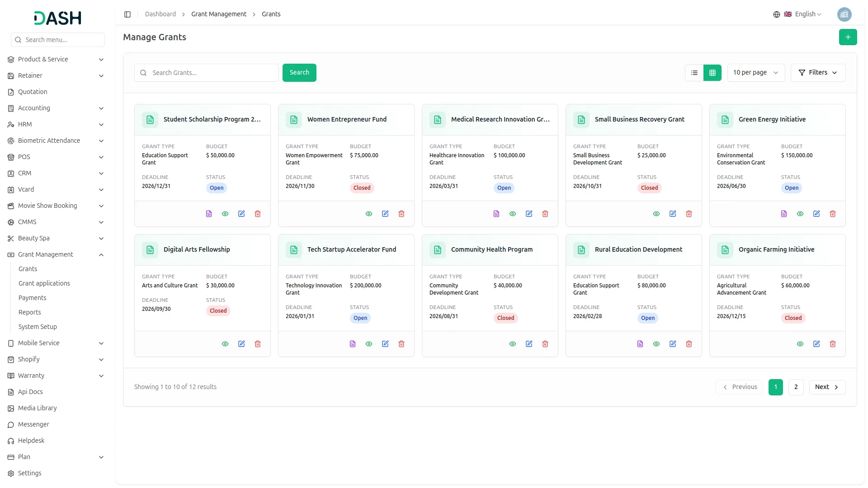This screenshot has width=868, height=488.
Task: Delete the Organic Farming Initiative grant
Action: (x=833, y=344)
